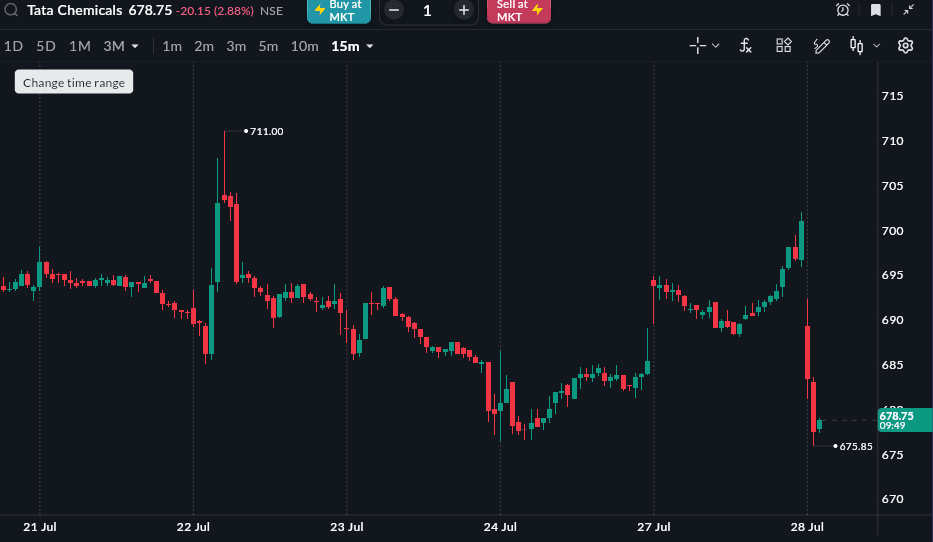Bookmark Tata Chemicals to watchlist

[x=876, y=10]
